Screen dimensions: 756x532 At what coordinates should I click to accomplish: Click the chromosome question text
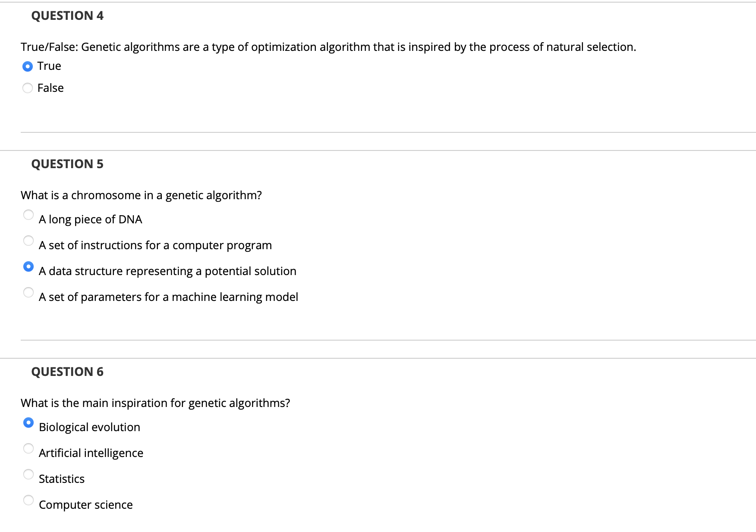pos(142,195)
